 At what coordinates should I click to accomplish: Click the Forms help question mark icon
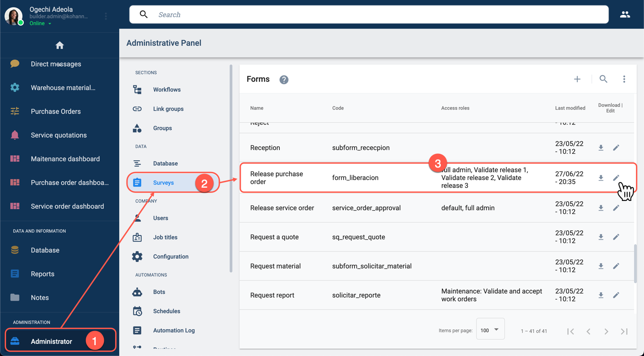click(284, 80)
